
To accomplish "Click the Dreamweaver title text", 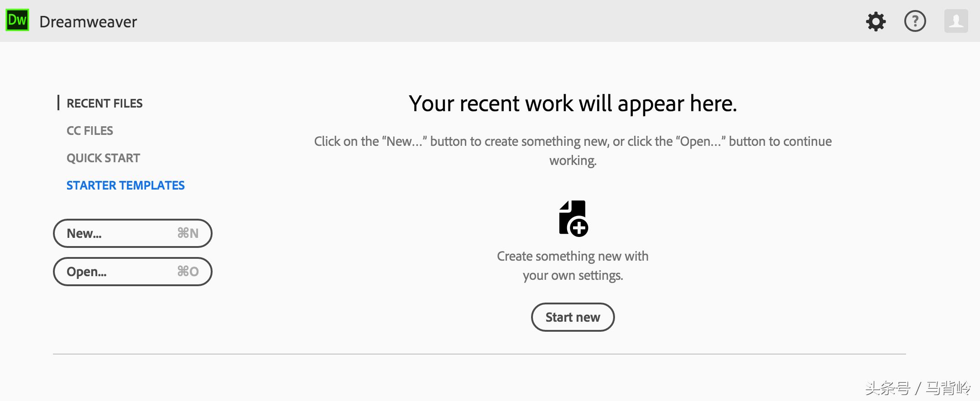I will click(x=88, y=22).
